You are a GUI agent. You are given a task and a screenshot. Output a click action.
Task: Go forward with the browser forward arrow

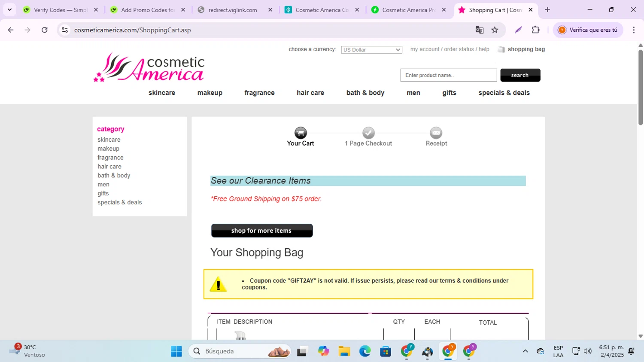click(x=27, y=30)
